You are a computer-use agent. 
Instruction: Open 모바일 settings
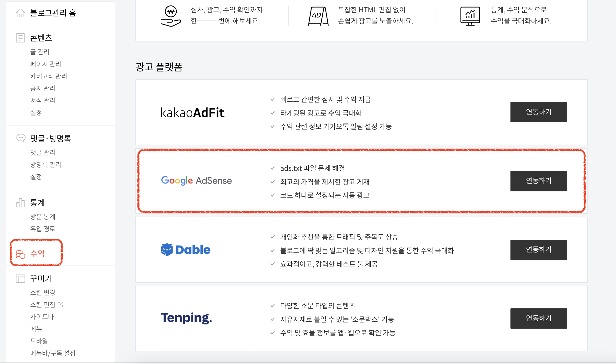pos(39,341)
